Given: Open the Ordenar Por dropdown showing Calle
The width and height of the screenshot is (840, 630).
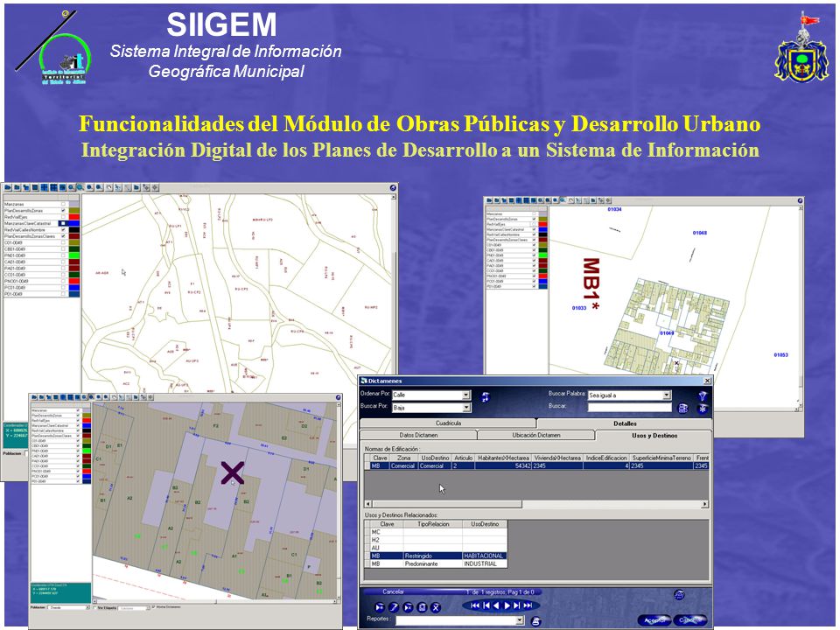Looking at the screenshot, I should pyautogui.click(x=465, y=395).
